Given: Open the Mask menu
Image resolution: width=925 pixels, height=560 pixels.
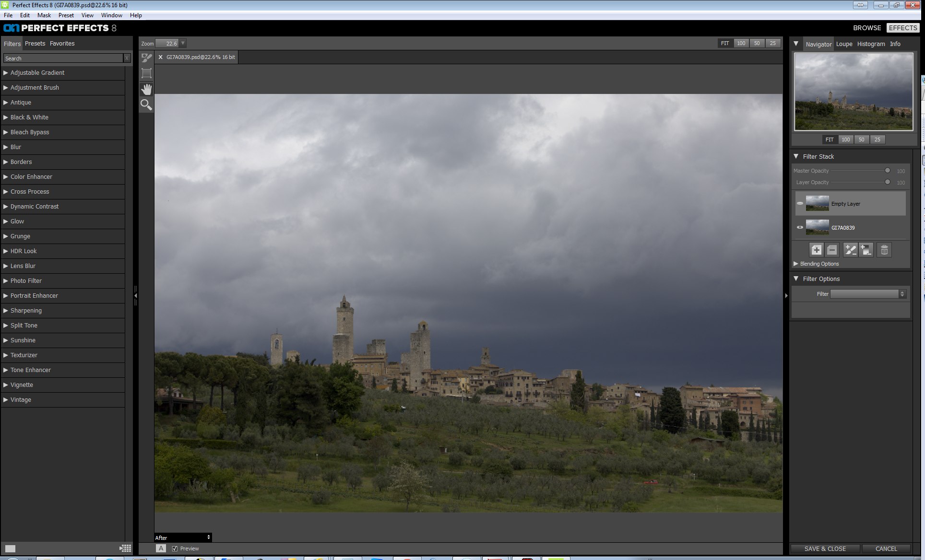Looking at the screenshot, I should point(44,15).
